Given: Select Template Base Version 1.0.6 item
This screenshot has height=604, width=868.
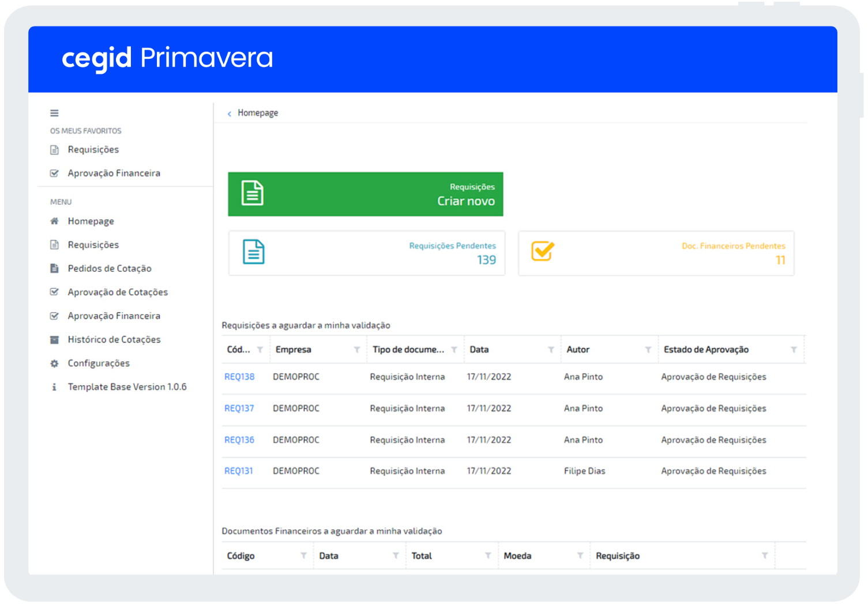Looking at the screenshot, I should click(127, 387).
